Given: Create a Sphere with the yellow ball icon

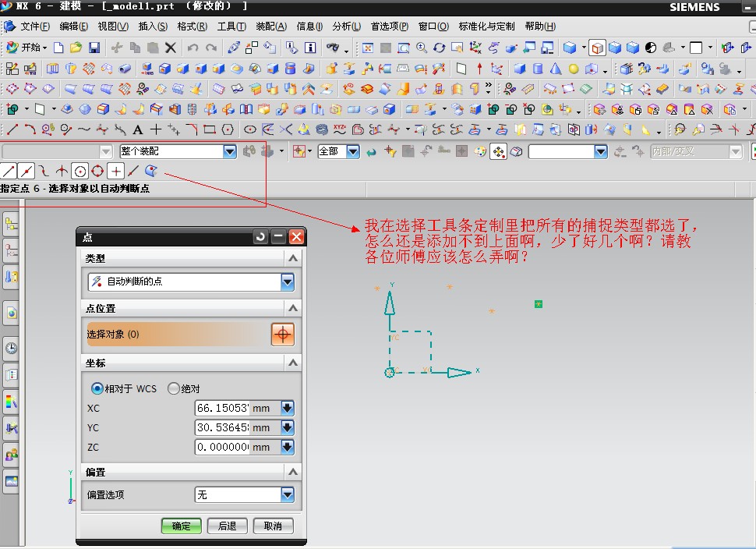Looking at the screenshot, I should (574, 69).
